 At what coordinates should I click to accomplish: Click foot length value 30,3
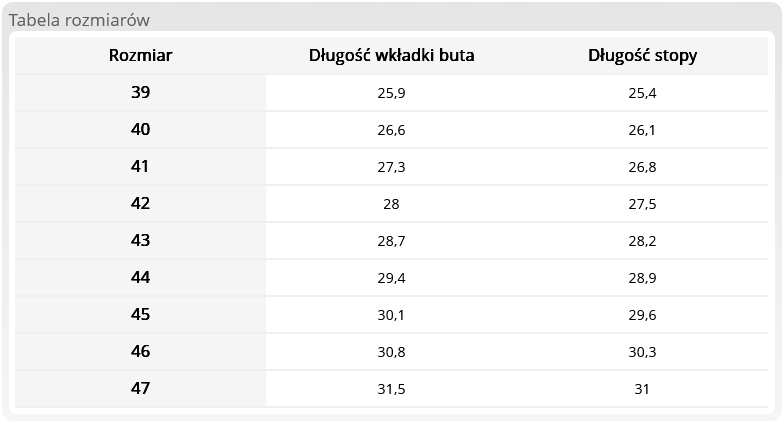[x=642, y=352]
